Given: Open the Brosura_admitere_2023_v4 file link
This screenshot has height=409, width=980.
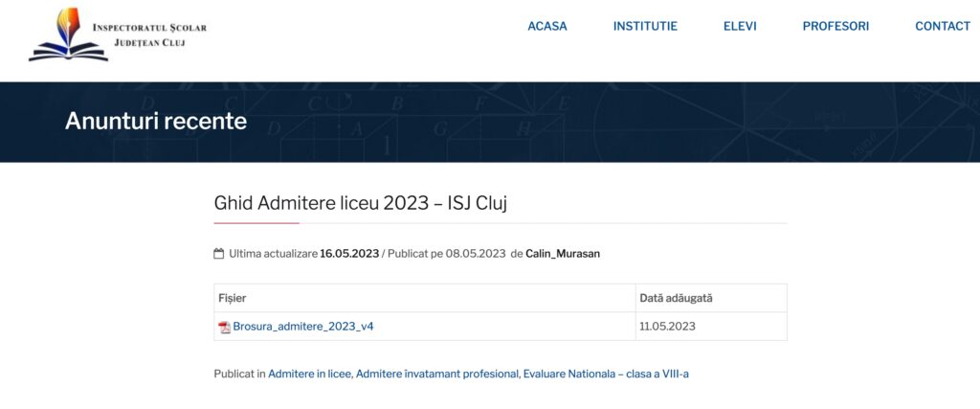Looking at the screenshot, I should [x=303, y=327].
